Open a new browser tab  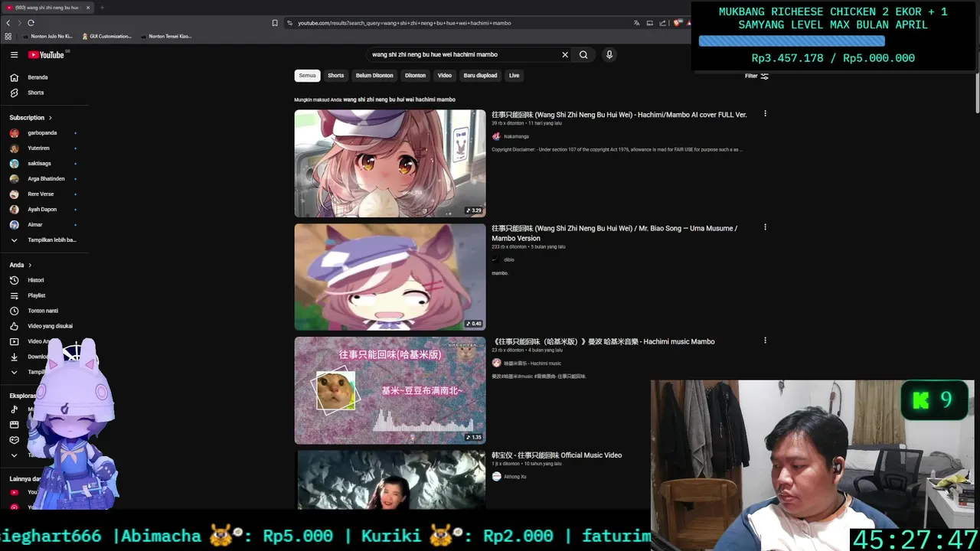pos(102,8)
